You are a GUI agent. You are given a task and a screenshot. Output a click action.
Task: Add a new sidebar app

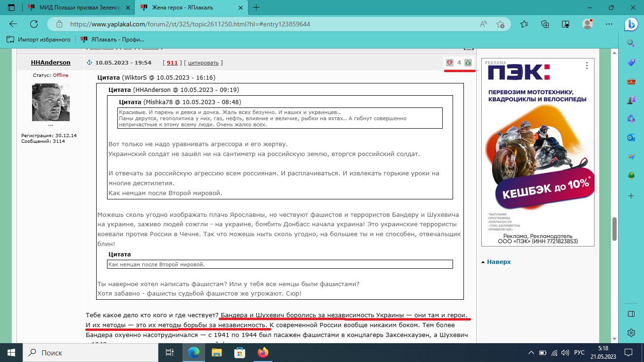coord(631,196)
